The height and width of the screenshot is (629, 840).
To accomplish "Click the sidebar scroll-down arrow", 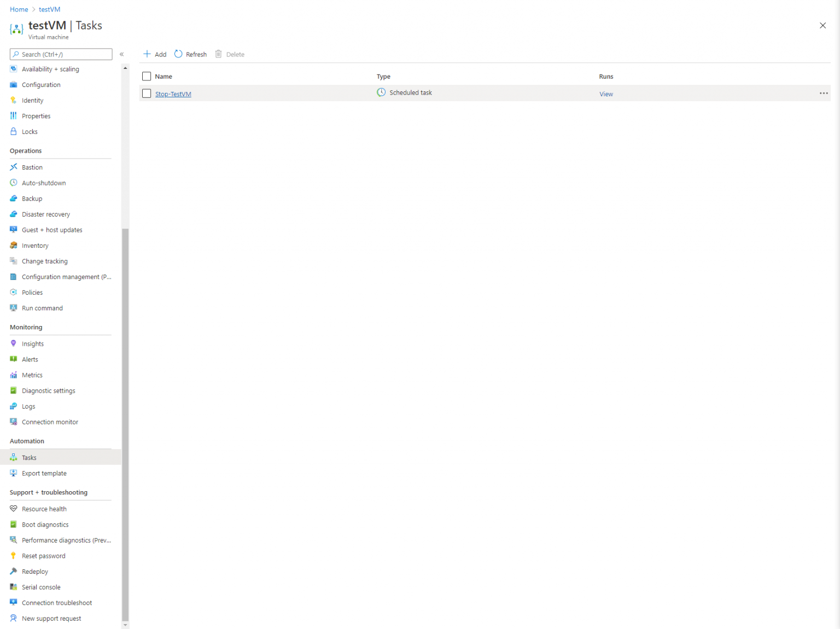I will click(x=125, y=625).
